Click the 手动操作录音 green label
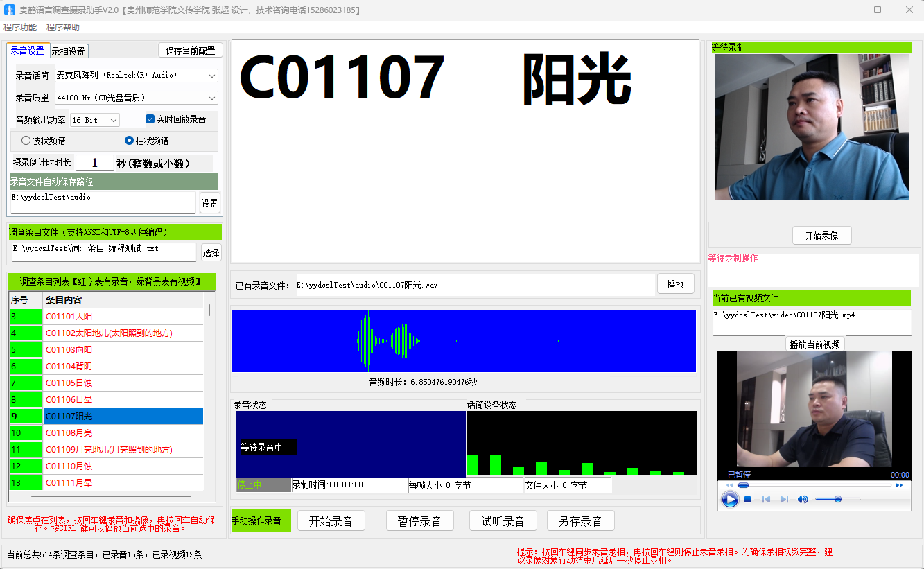Viewport: 924px width, 569px height. [261, 520]
